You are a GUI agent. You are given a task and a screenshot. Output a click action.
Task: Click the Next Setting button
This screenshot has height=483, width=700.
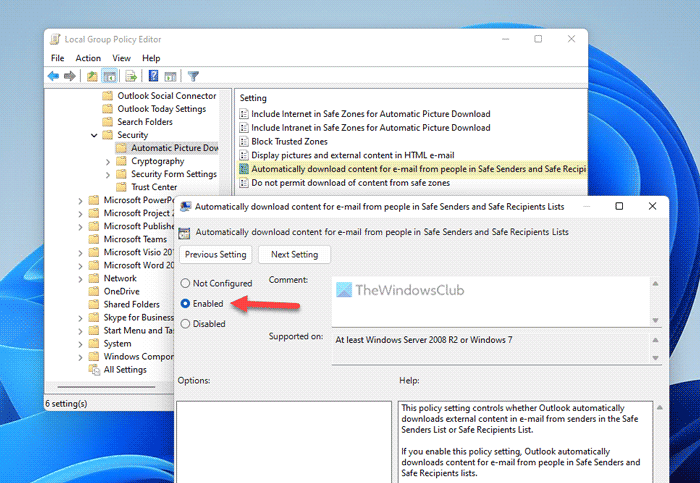click(295, 254)
